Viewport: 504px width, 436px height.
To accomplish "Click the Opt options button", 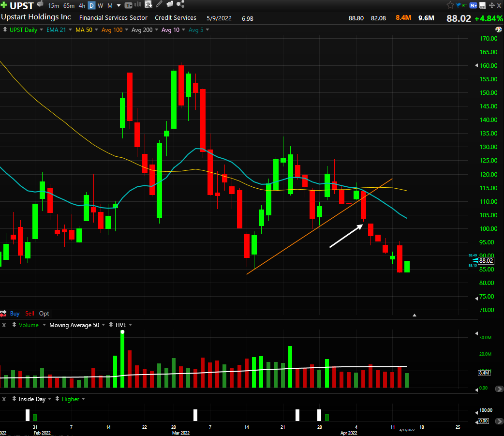I will [44, 314].
